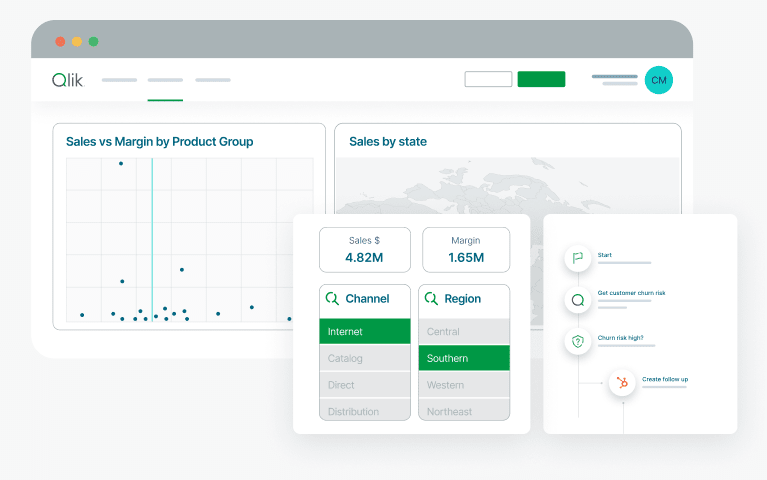Switch to the underlined active nav tab
Image resolution: width=767 pixels, height=480 pixels.
tap(165, 81)
